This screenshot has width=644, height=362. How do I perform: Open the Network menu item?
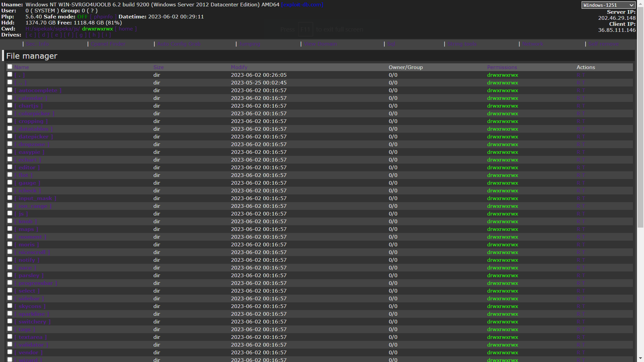tap(533, 44)
